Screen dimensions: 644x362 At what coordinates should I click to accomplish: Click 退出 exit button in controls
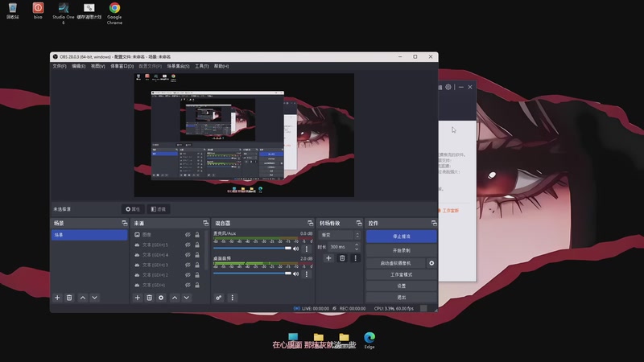coord(401,297)
